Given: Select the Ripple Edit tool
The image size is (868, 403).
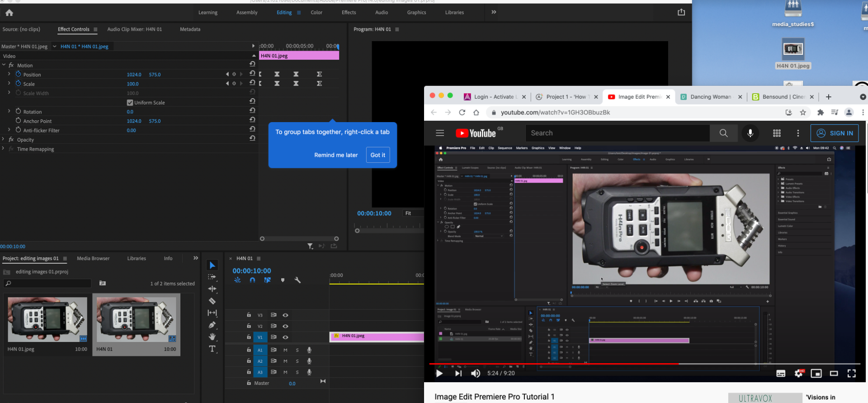Looking at the screenshot, I should (212, 289).
